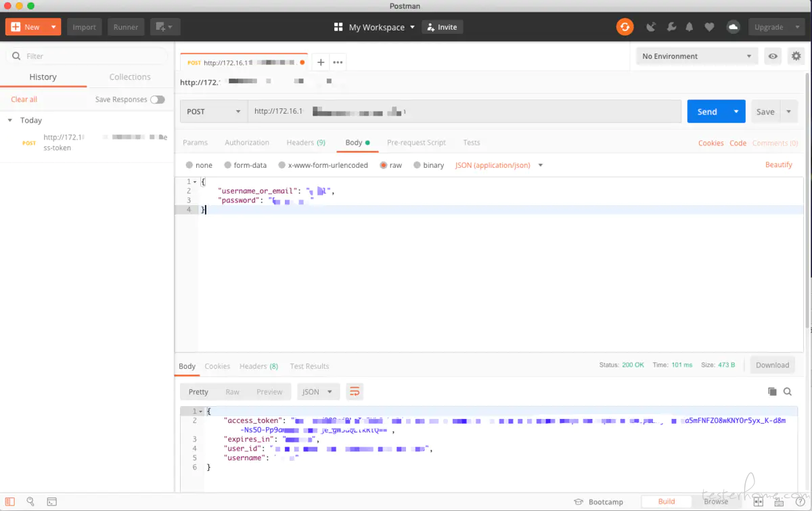Viewport: 812px width, 511px height.
Task: Open response Headers (8) tab
Action: 258,366
